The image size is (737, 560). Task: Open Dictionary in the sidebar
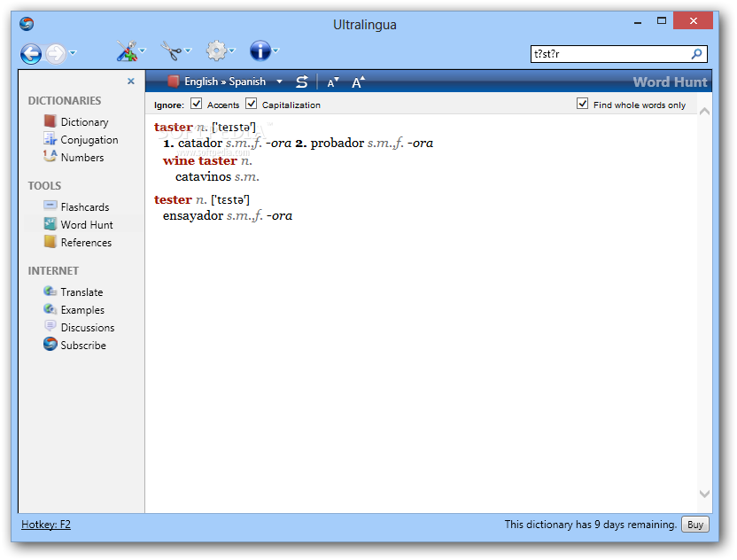coord(85,122)
